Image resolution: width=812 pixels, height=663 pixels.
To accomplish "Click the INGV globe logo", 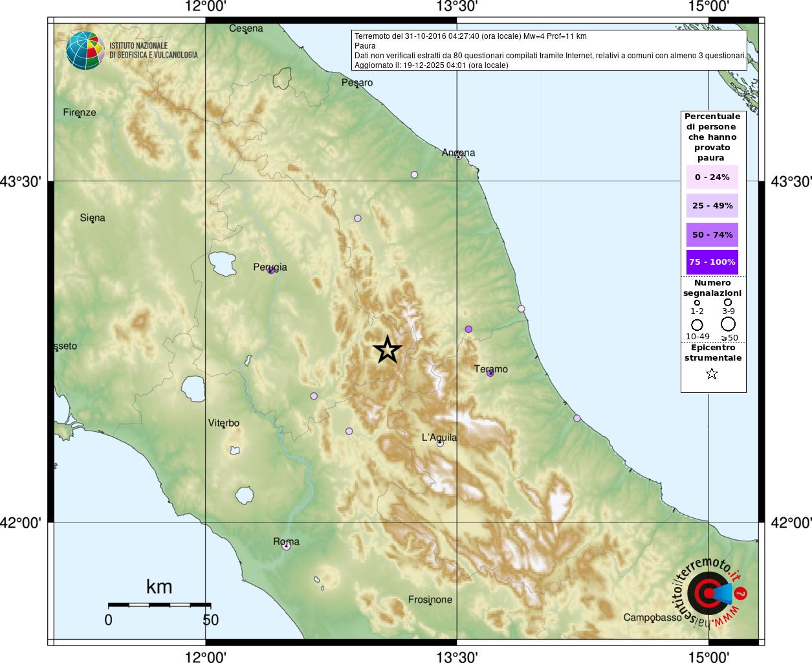I will 85,51.
